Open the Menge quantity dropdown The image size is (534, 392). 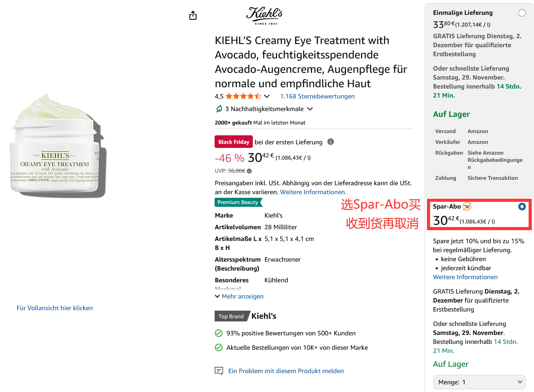480,382
